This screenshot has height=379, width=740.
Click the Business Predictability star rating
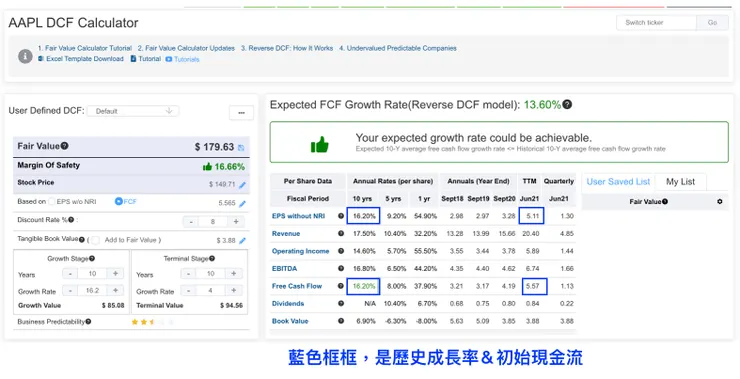pos(152,322)
